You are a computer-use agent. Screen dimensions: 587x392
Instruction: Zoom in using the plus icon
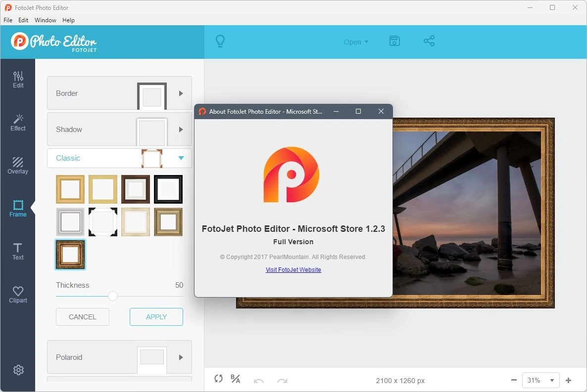(x=568, y=380)
